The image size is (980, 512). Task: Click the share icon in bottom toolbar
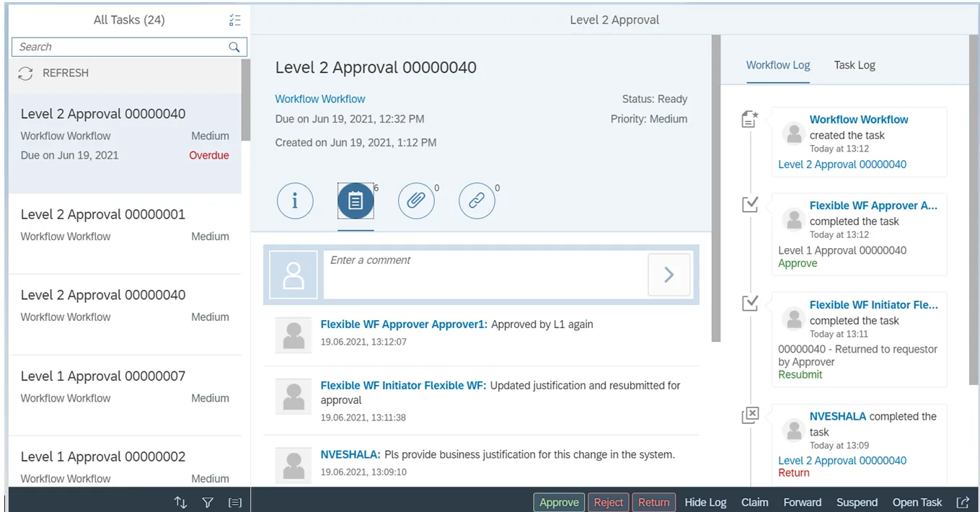click(963, 503)
